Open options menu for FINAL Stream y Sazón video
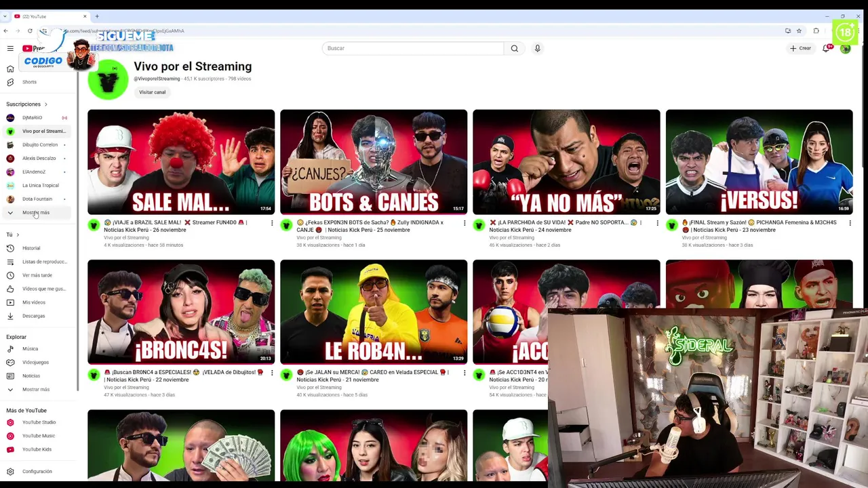Image resolution: width=868 pixels, height=488 pixels. (x=850, y=223)
